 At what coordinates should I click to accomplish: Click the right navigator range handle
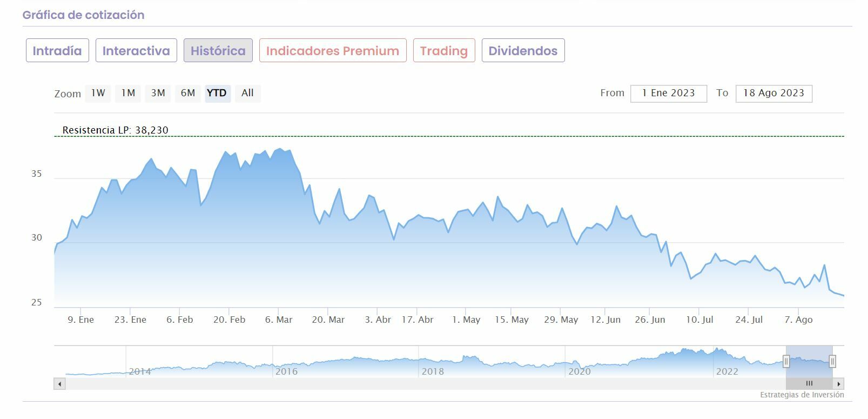(832, 361)
